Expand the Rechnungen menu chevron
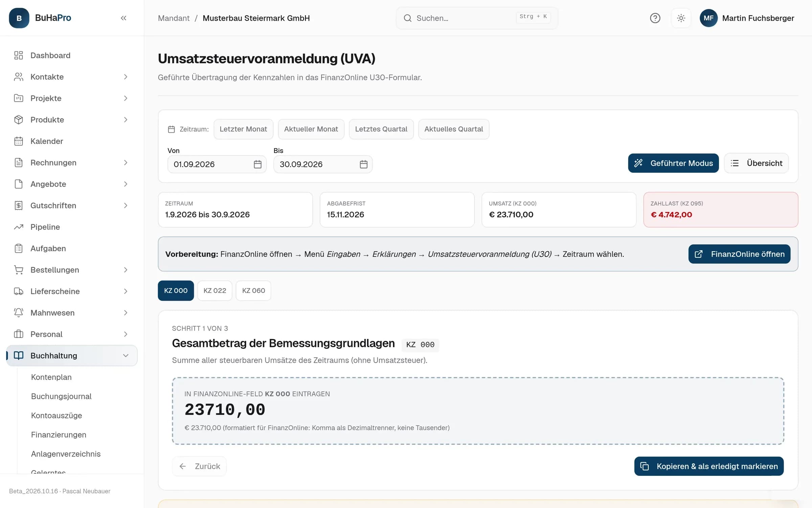 pos(126,163)
